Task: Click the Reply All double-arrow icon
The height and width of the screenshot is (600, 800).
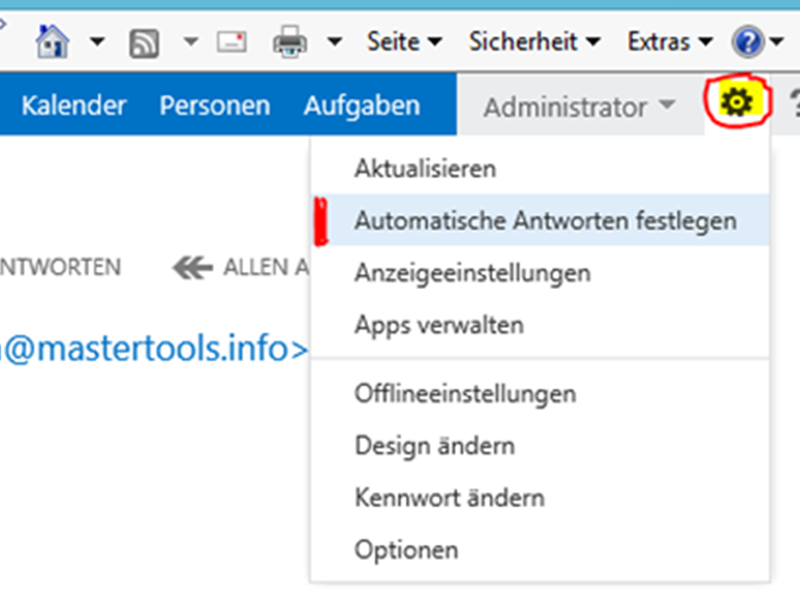Action: [192, 267]
